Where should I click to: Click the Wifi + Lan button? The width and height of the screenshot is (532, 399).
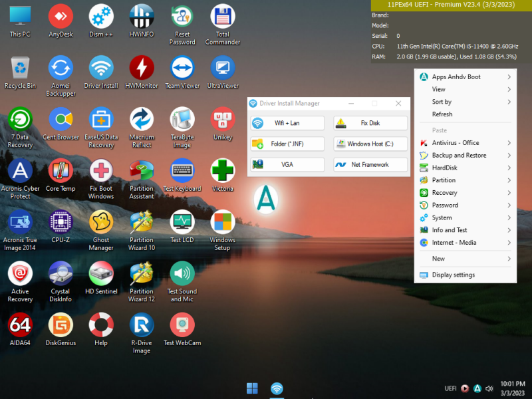click(287, 123)
